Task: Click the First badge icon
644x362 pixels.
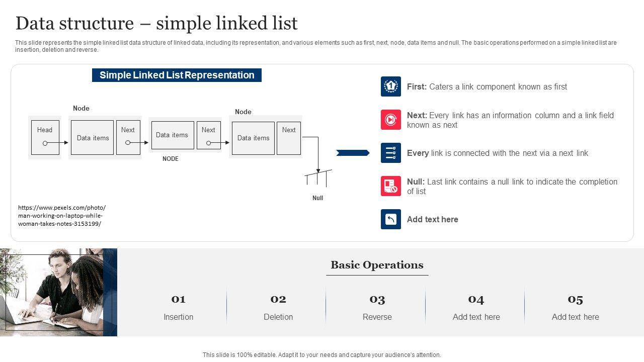Action: 391,86
